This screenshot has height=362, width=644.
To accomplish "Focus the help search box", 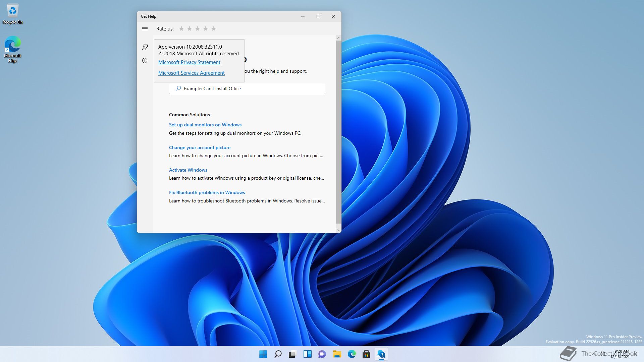I will tap(247, 89).
